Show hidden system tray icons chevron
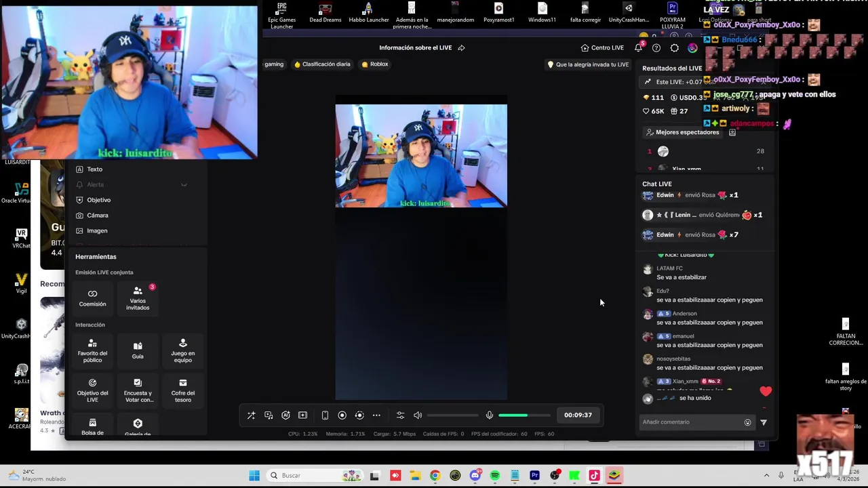Viewport: 868px width, 488px height. pos(766,476)
